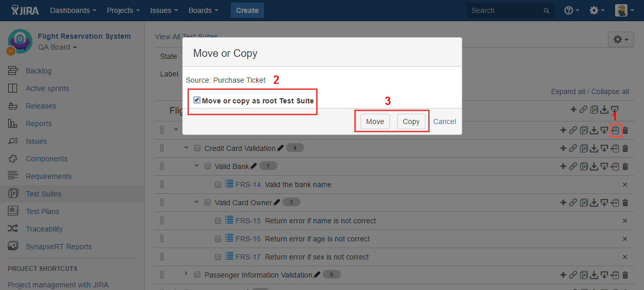The height and width of the screenshot is (290, 644).
Task: Tick the Valid Bank checkbox
Action: 208,166
